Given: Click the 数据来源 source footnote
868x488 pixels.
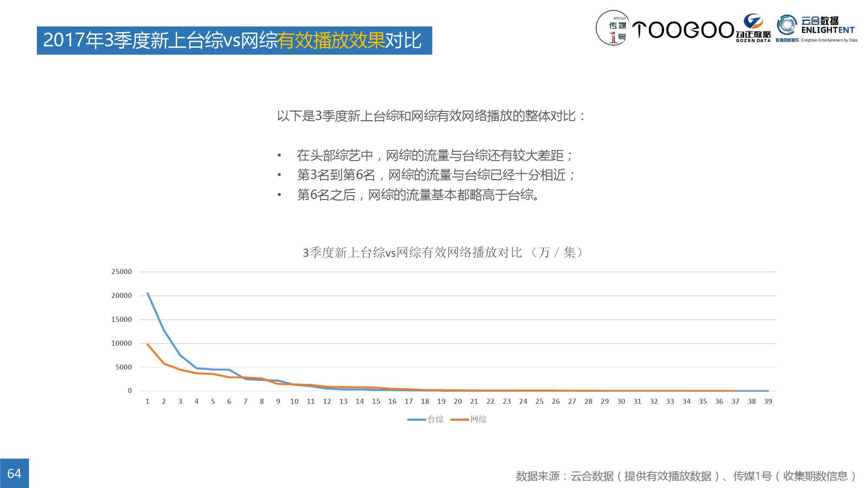Looking at the screenshot, I should (x=686, y=476).
